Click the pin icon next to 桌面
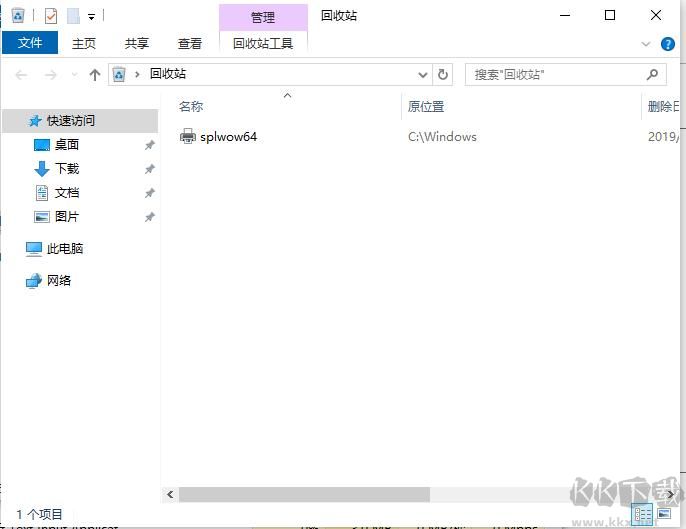Viewport: 686px width, 529px height. click(x=150, y=145)
